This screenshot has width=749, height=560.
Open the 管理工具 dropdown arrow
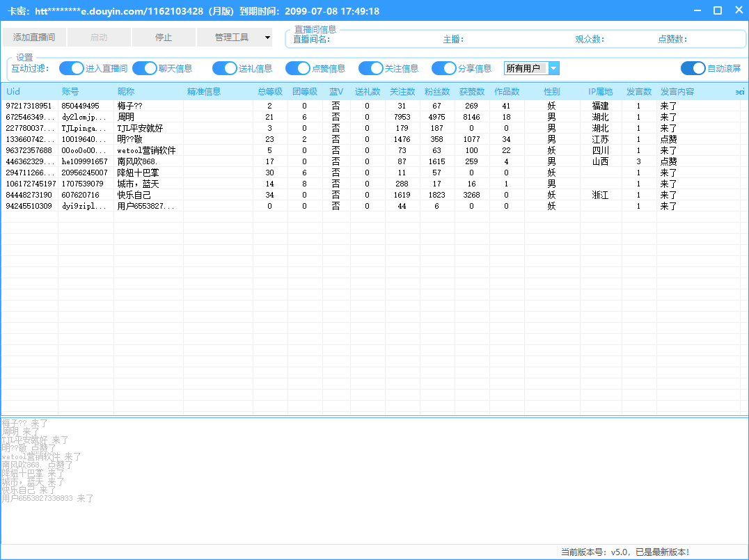pyautogui.click(x=267, y=38)
